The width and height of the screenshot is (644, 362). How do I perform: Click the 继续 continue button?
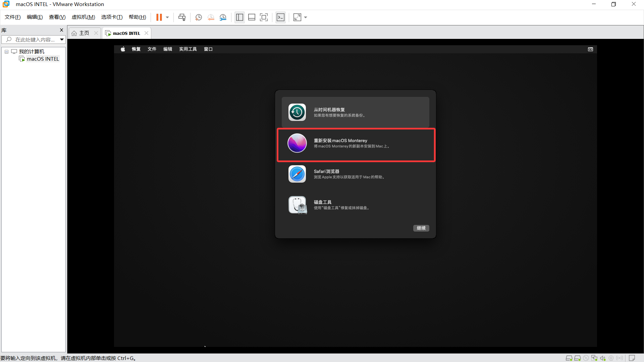pyautogui.click(x=421, y=228)
